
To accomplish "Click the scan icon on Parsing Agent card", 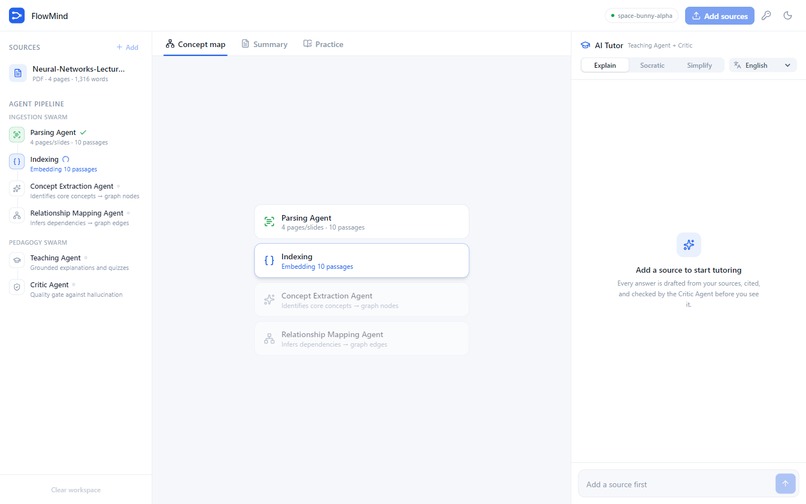I will click(269, 222).
